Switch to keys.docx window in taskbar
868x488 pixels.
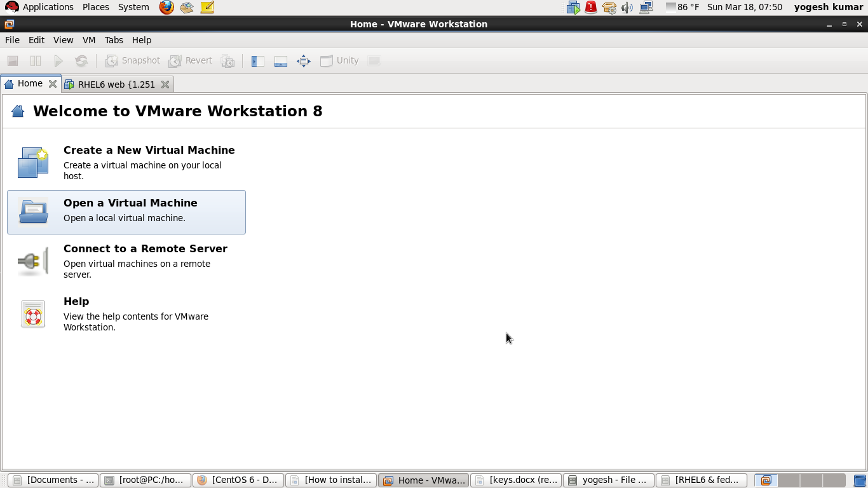point(516,480)
